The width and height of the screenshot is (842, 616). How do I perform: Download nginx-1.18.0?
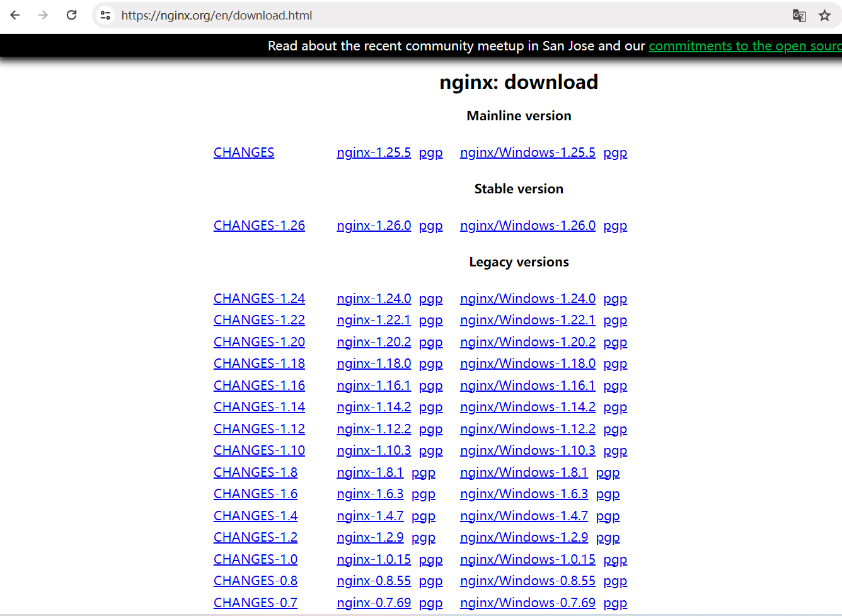pos(374,363)
